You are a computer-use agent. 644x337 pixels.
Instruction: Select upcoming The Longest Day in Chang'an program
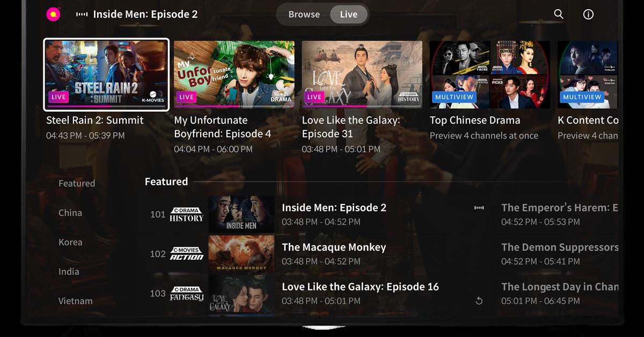560,294
